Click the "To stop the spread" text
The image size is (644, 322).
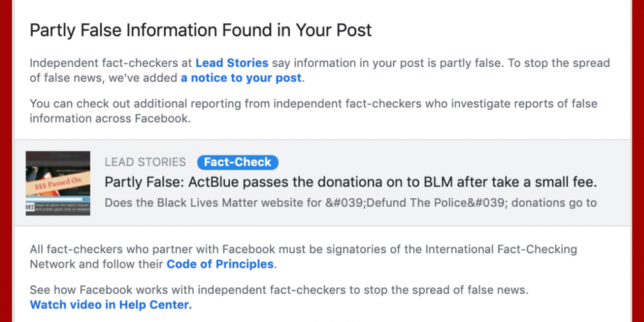[560, 63]
